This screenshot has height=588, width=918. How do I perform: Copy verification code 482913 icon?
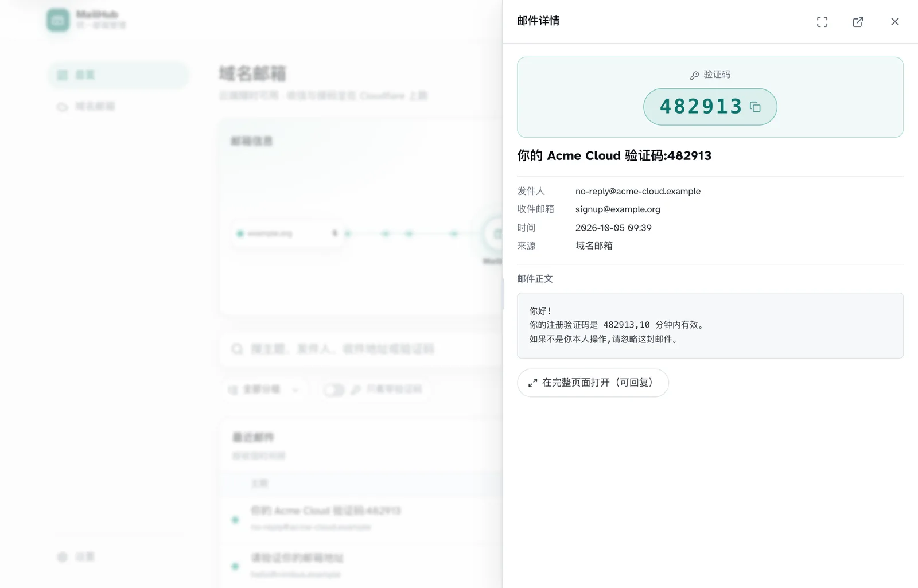tap(755, 107)
